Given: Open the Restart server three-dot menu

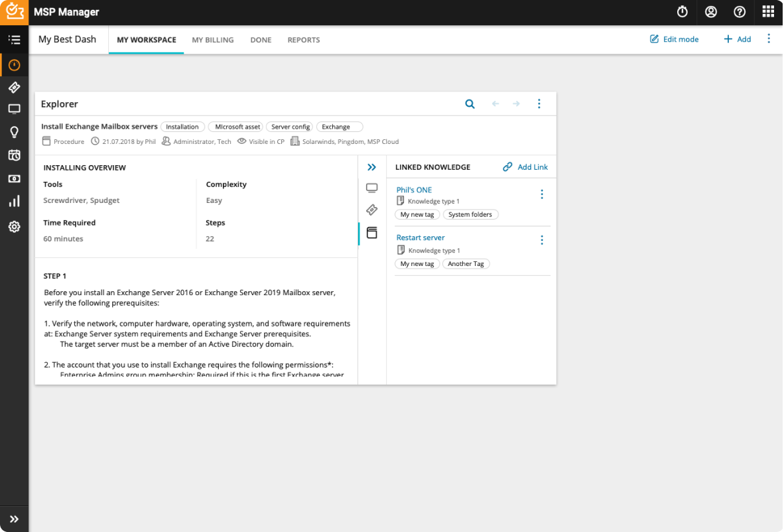Looking at the screenshot, I should 541,240.
